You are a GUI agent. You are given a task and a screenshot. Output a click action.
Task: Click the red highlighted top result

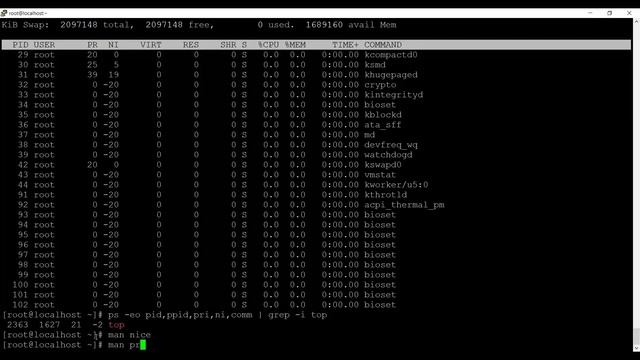tap(116, 325)
